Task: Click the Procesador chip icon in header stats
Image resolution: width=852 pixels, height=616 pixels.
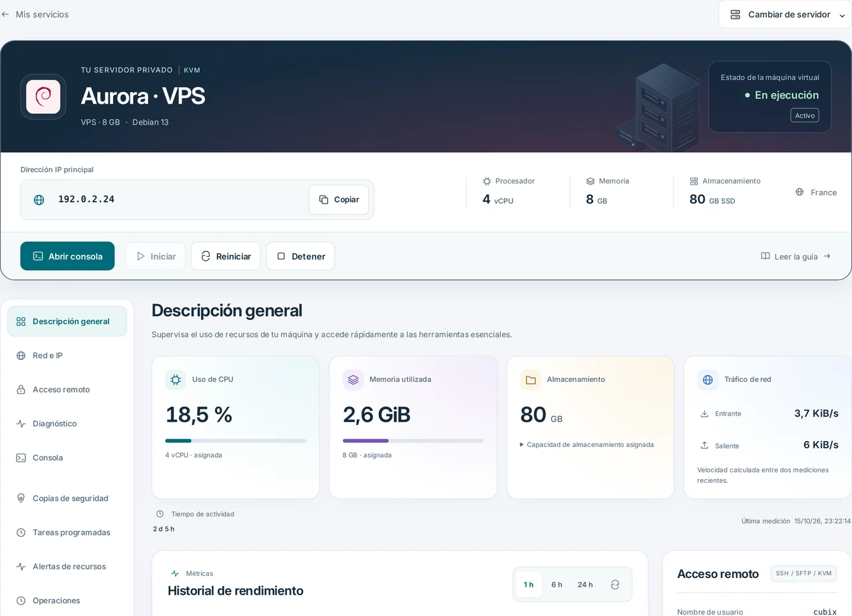Action: [487, 181]
